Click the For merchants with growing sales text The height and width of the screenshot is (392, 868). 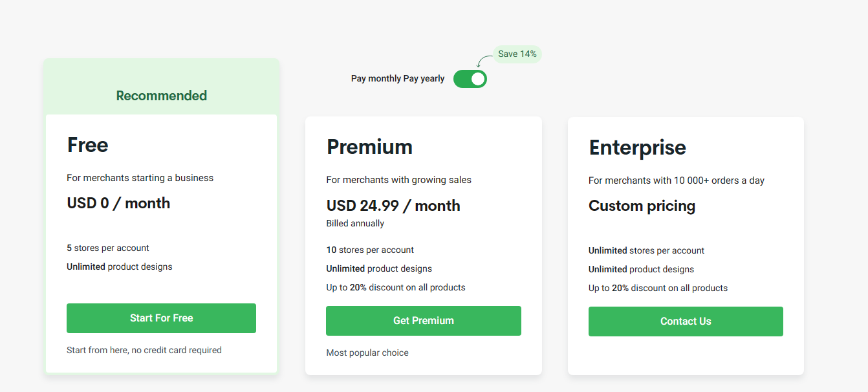(398, 180)
